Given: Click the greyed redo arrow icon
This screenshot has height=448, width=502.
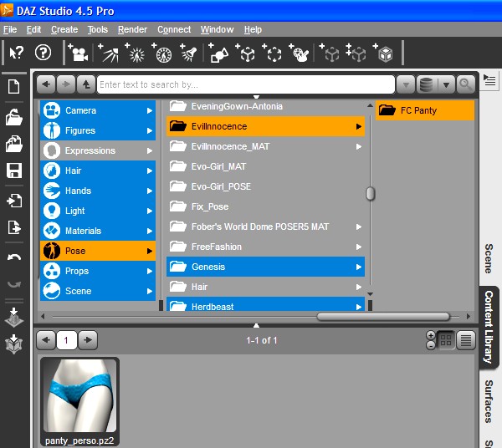Looking at the screenshot, I should coord(14,283).
